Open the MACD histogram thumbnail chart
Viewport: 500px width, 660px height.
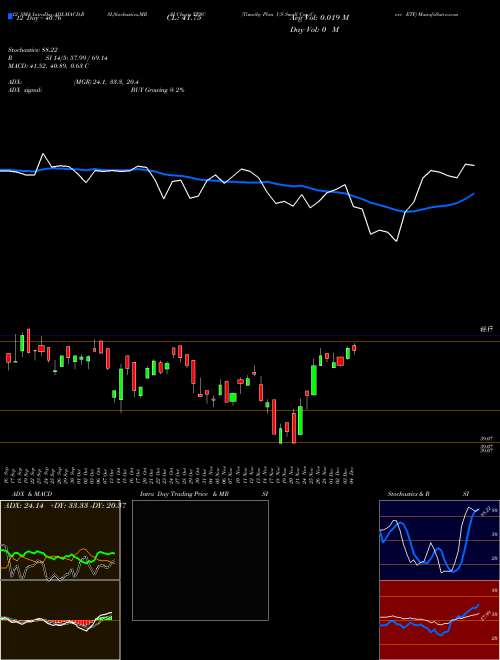coord(60,620)
